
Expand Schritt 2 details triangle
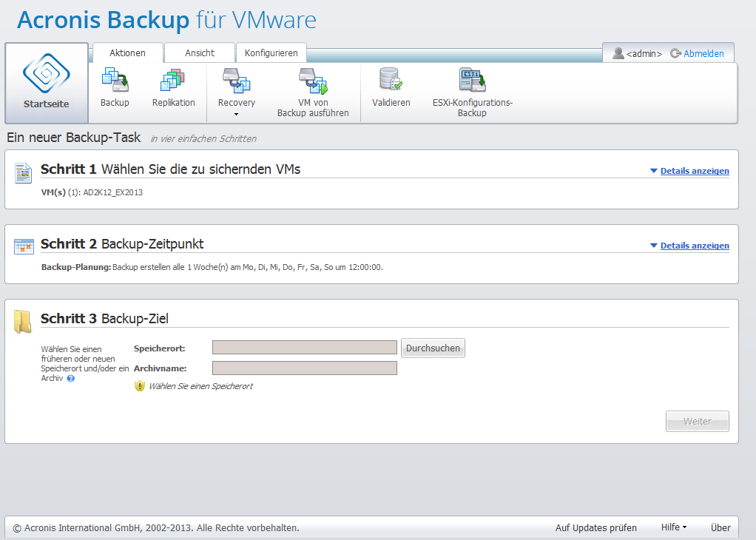pos(653,246)
